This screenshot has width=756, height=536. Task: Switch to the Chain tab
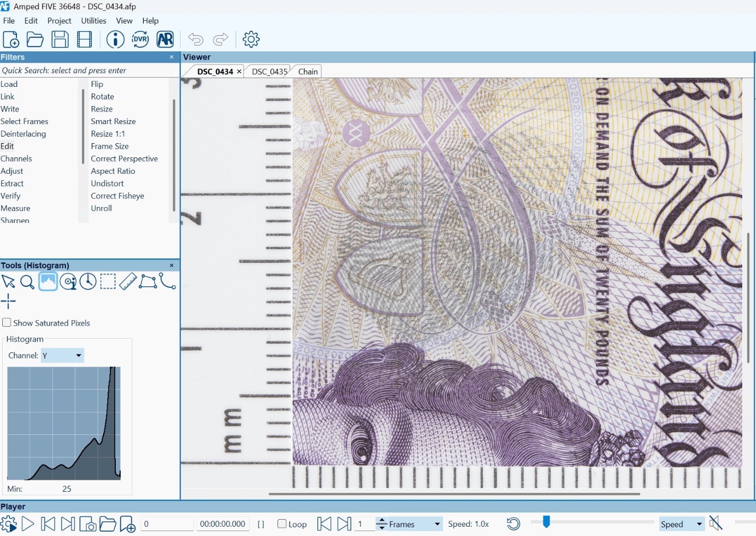pyautogui.click(x=308, y=72)
